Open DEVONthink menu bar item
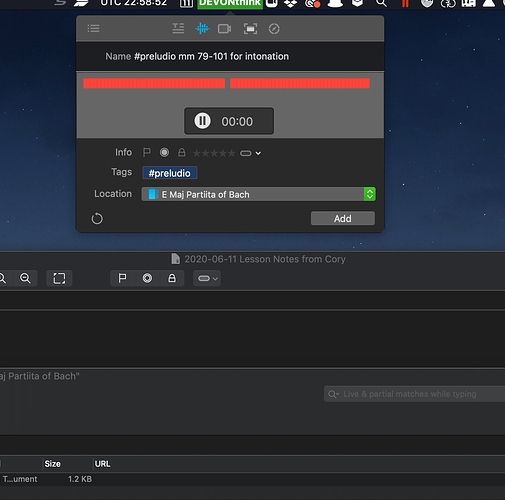 [230, 3]
